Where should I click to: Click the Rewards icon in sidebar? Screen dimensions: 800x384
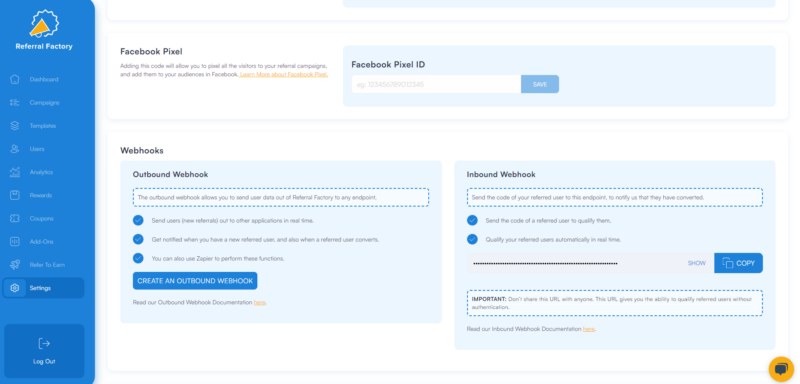pos(15,195)
